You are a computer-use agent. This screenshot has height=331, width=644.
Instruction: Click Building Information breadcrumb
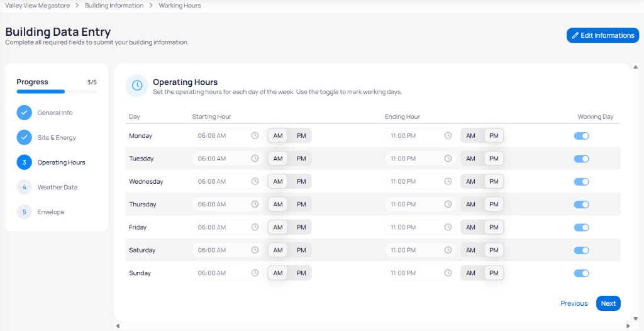pos(114,6)
